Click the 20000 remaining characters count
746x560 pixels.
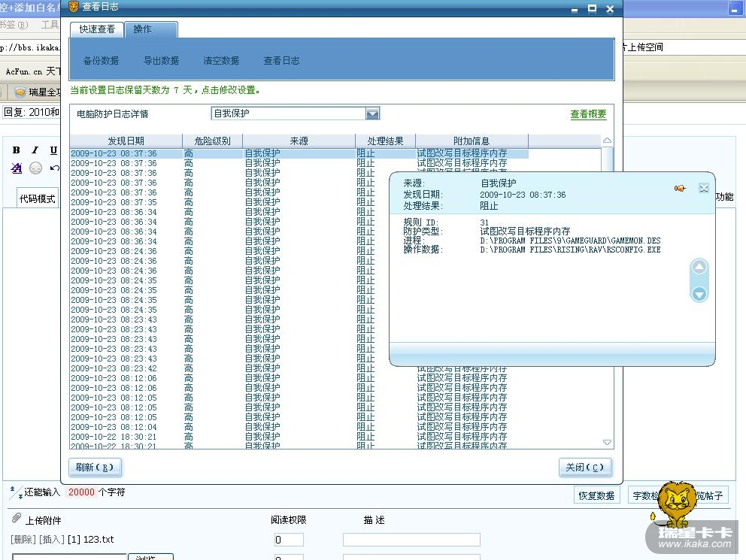click(x=81, y=492)
